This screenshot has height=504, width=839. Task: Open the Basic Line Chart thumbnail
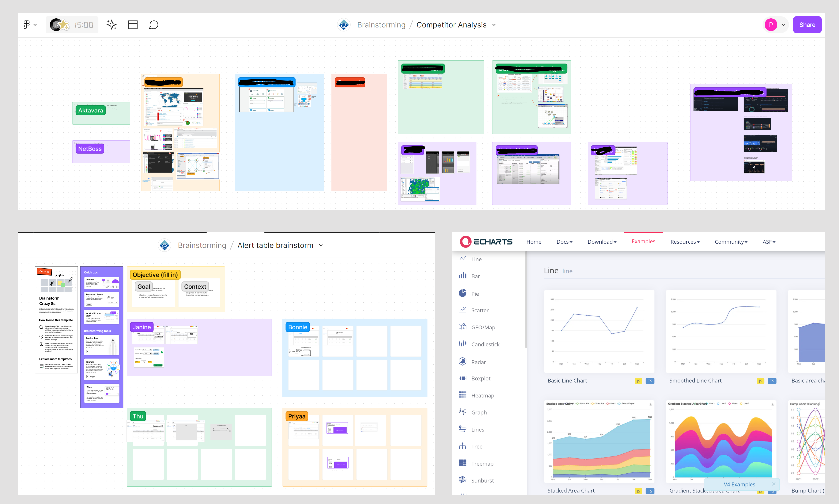coord(599,331)
